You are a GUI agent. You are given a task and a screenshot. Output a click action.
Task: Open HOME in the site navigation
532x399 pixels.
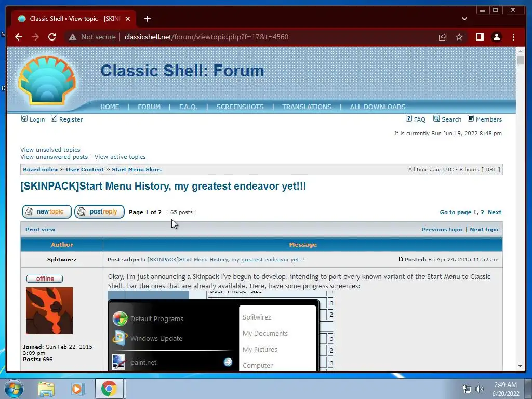(x=110, y=107)
